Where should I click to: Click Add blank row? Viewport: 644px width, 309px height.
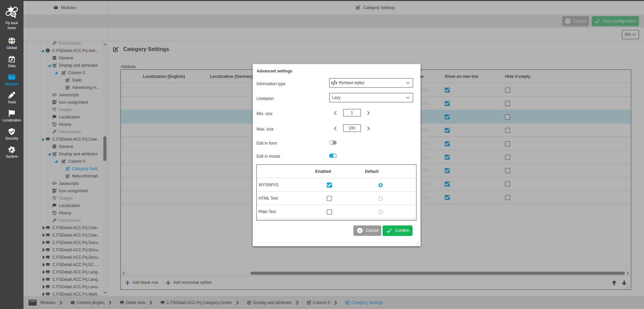point(142,283)
